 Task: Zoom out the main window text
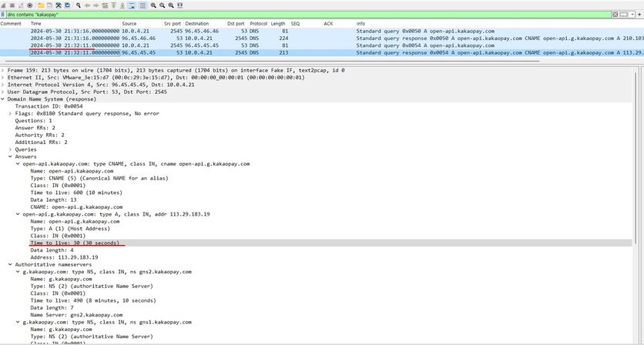click(x=162, y=5)
